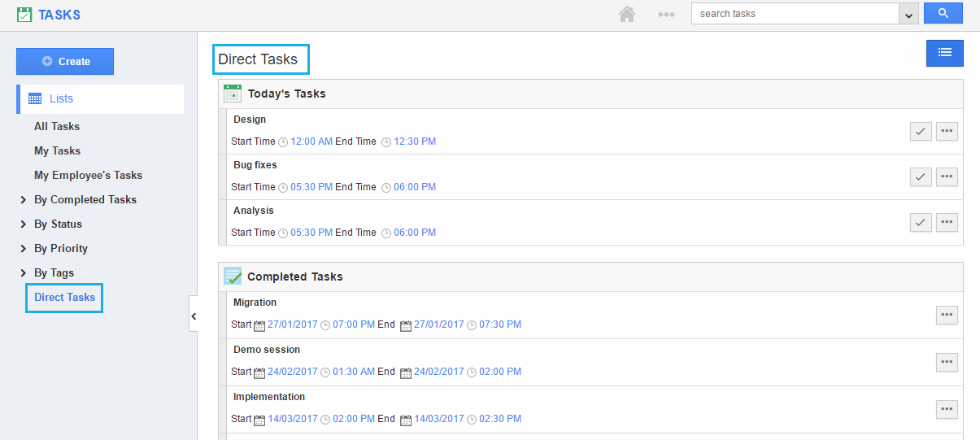
Task: Open the three-dot menu beside home icon
Action: click(x=666, y=14)
